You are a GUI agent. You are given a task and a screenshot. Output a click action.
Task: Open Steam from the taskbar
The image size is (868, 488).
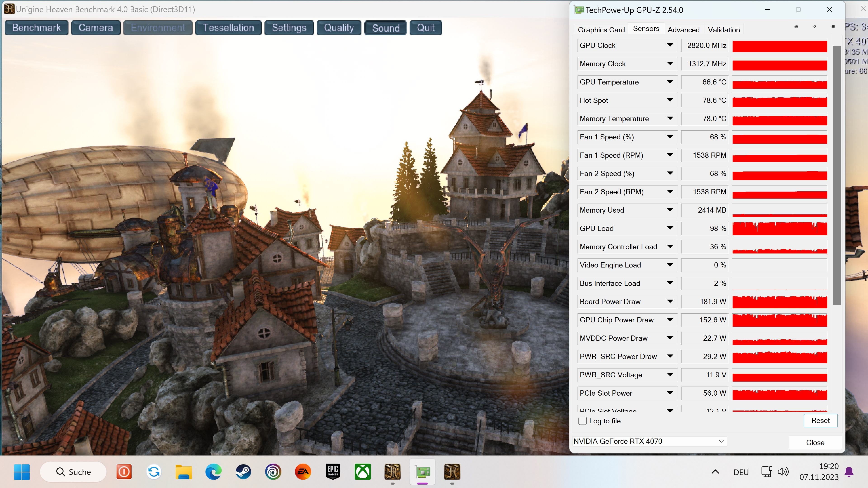pos(243,472)
